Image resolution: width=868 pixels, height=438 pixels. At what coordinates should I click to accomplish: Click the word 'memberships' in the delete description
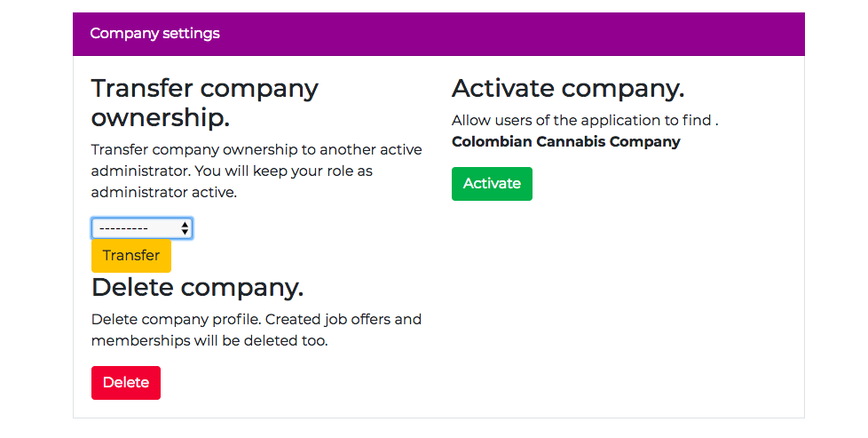[131, 340]
